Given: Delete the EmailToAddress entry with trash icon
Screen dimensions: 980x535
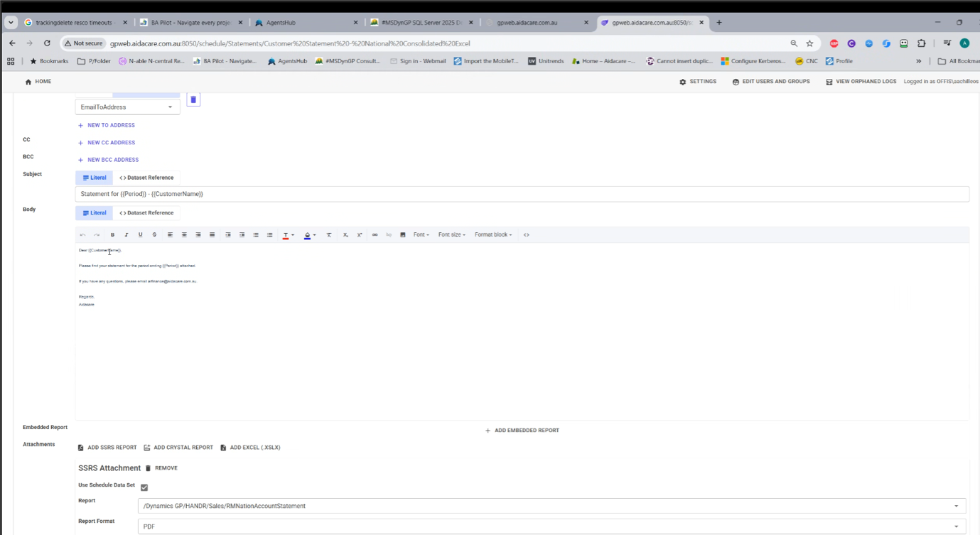Looking at the screenshot, I should click(193, 99).
